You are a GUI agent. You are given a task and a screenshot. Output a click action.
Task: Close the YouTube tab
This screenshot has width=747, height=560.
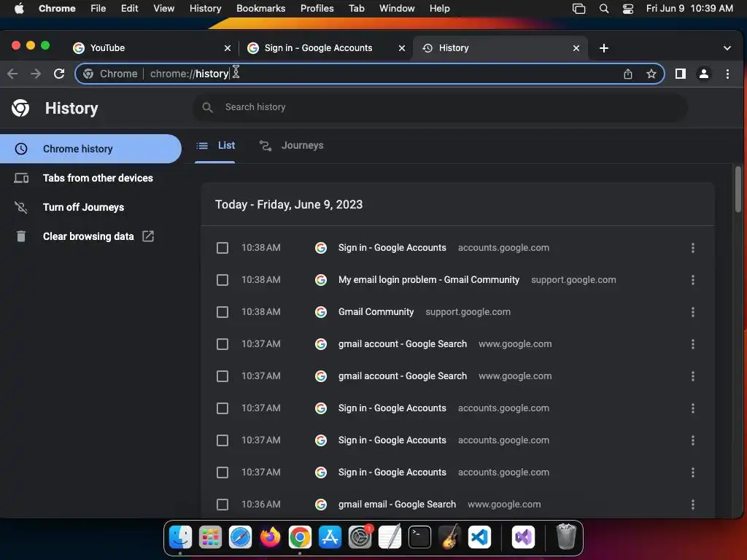coord(228,48)
